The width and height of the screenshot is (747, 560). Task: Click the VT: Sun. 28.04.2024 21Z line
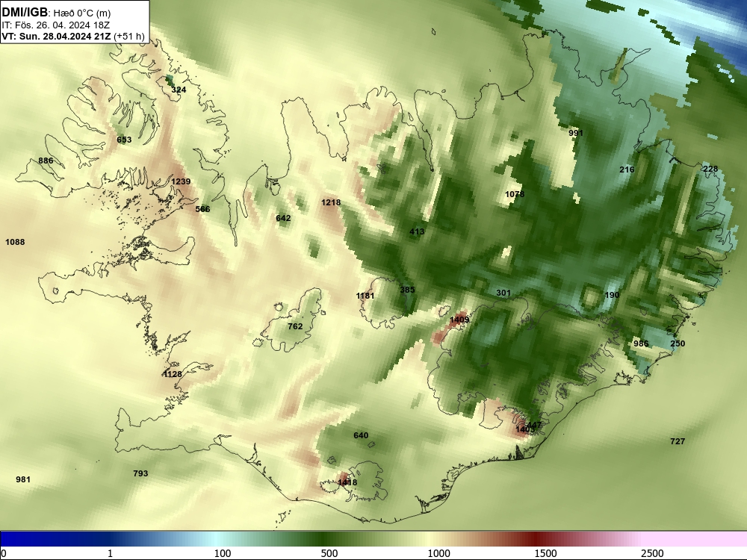click(x=56, y=36)
